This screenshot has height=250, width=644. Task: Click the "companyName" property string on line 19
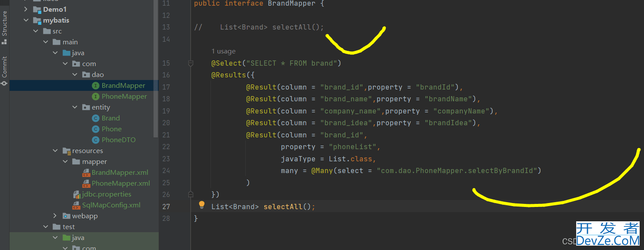coord(461,111)
